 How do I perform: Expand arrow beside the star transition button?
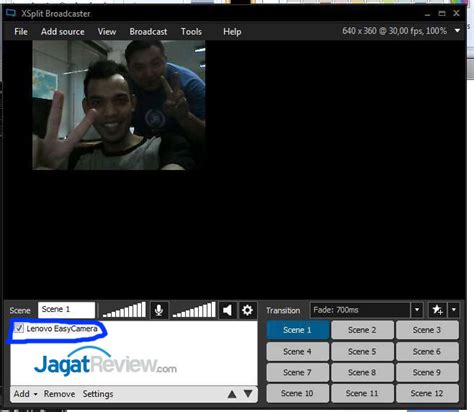[x=454, y=310]
